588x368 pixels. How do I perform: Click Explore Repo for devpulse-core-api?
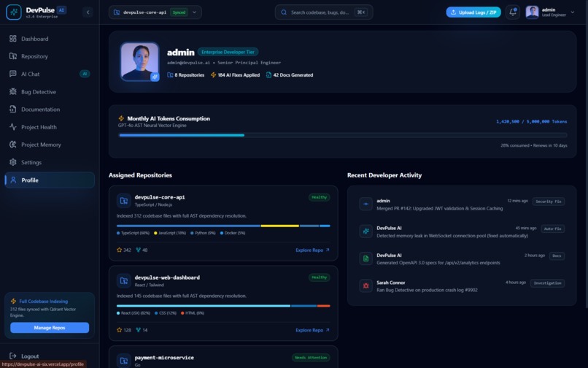pyautogui.click(x=312, y=250)
